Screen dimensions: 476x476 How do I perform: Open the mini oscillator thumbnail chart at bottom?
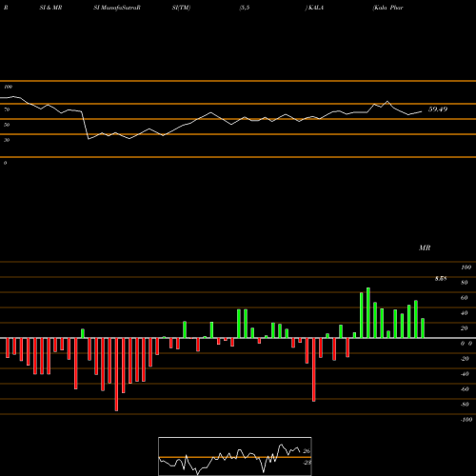(x=235, y=456)
